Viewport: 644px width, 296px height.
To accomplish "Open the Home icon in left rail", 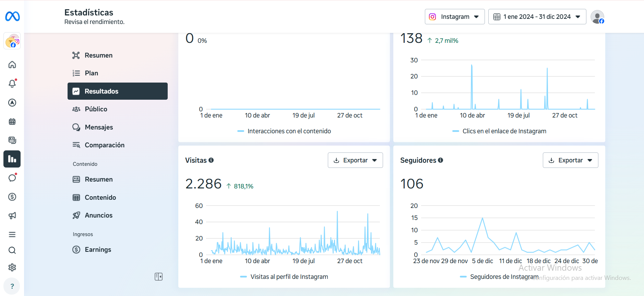I will (12, 65).
